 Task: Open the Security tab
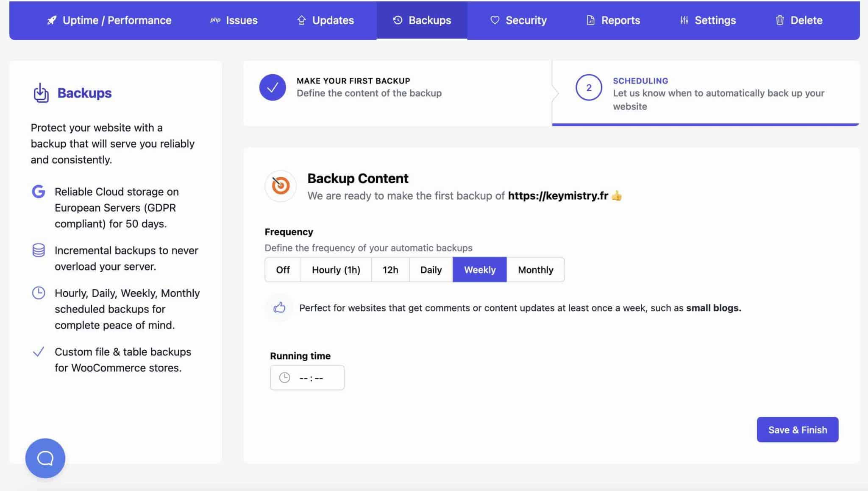(x=518, y=20)
